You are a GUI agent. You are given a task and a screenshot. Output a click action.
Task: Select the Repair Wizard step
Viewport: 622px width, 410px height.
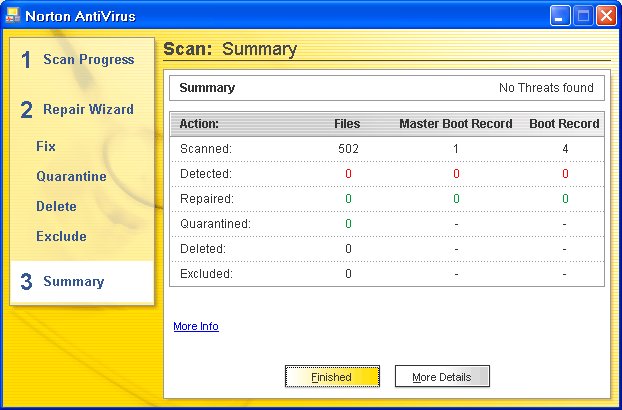coord(88,109)
